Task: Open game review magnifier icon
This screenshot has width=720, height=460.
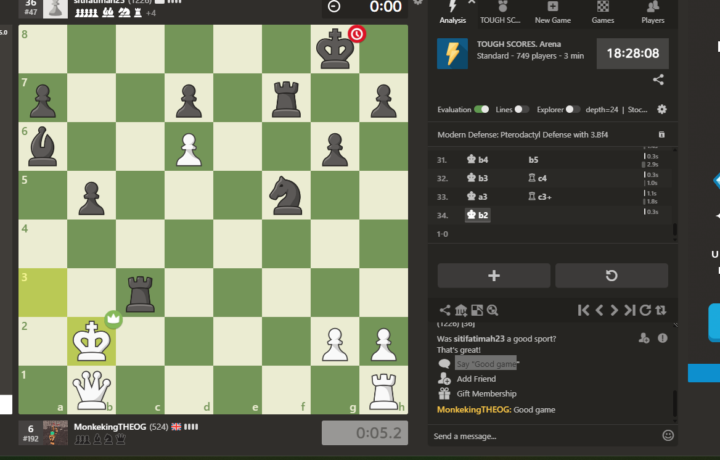Action: coord(493,310)
